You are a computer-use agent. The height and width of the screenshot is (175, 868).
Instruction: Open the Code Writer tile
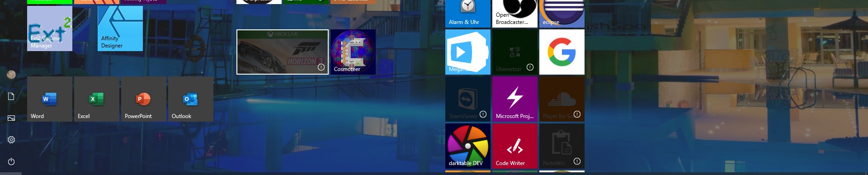(x=515, y=146)
